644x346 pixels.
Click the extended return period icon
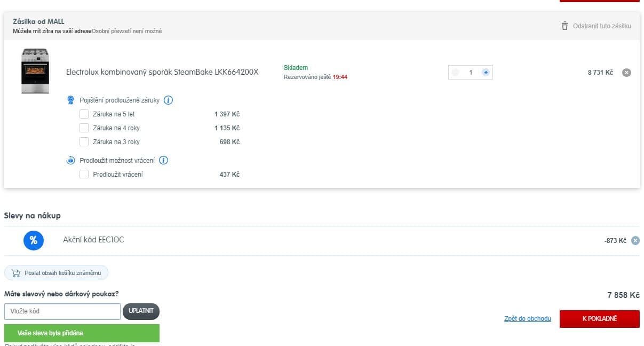70,160
